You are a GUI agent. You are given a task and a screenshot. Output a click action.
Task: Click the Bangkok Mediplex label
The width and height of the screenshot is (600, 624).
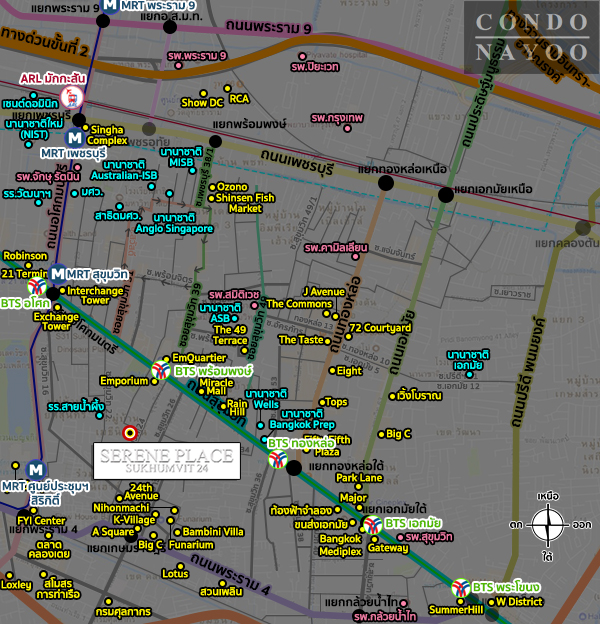(341, 545)
